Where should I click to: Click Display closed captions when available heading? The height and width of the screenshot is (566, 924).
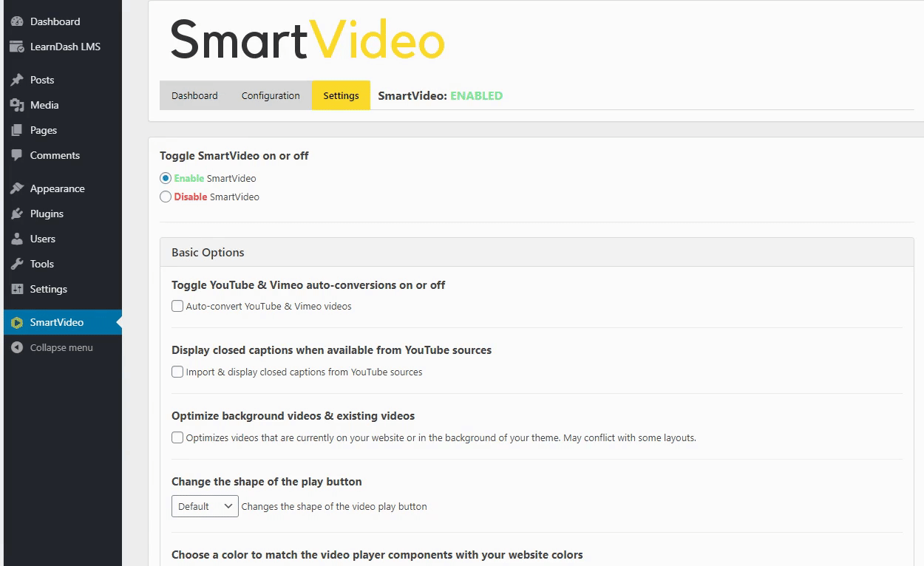click(x=331, y=350)
